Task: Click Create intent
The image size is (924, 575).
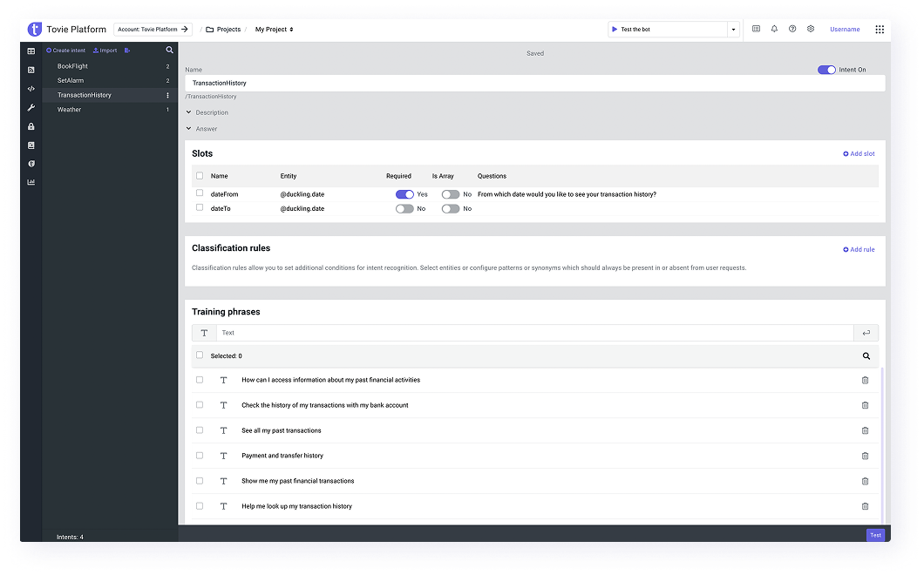Action: [65, 51]
